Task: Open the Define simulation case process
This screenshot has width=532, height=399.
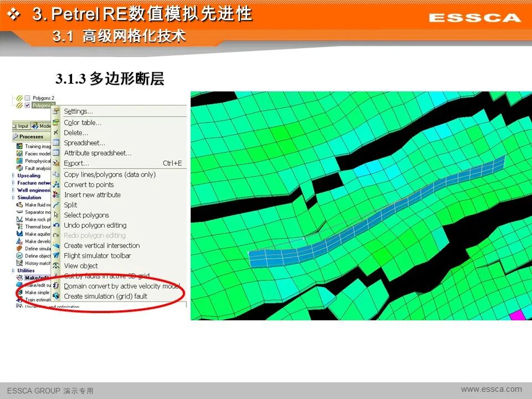Action: click(34, 248)
